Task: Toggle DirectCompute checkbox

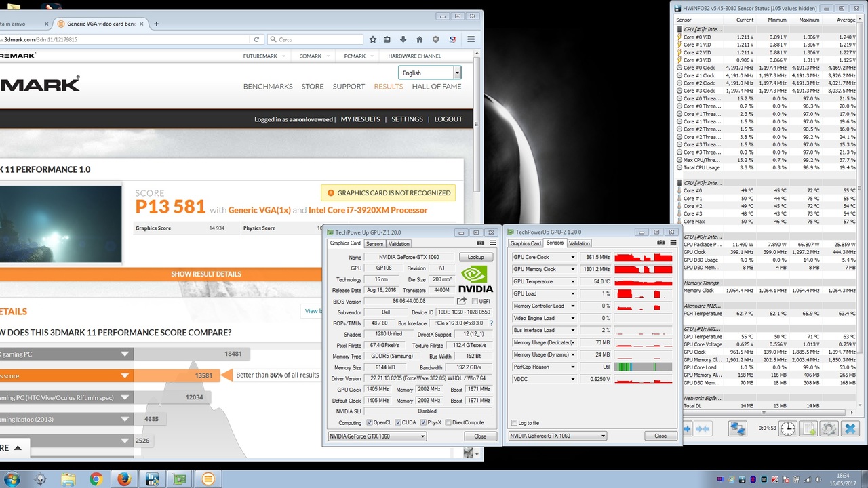Action: [448, 422]
